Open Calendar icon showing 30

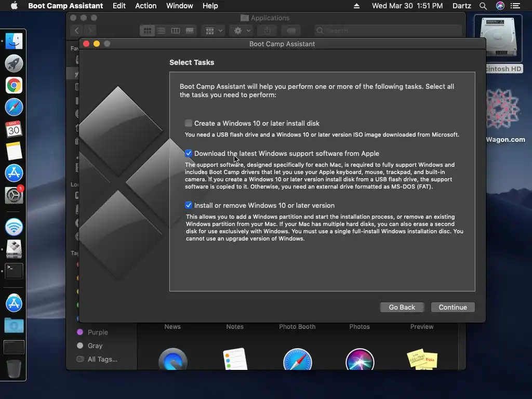tap(14, 129)
